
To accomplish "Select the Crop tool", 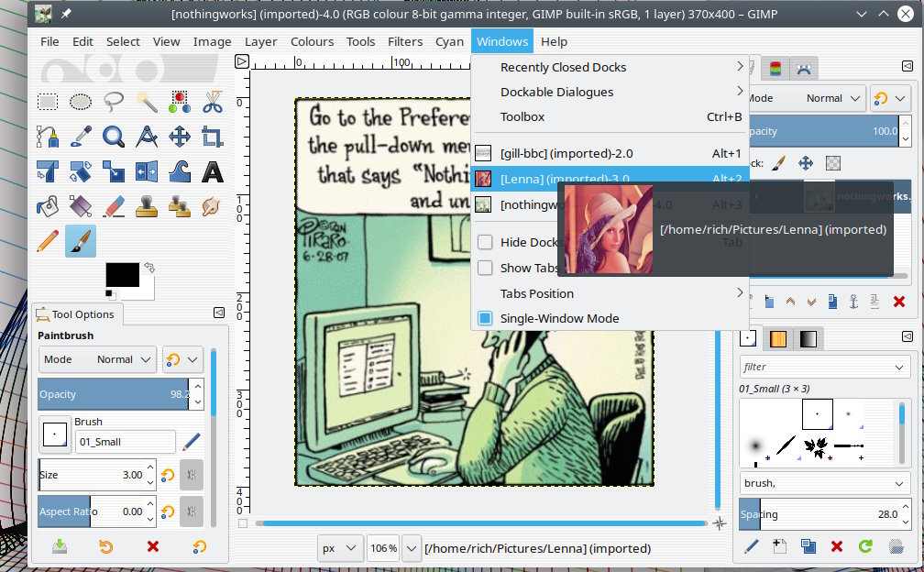I will pos(213,137).
